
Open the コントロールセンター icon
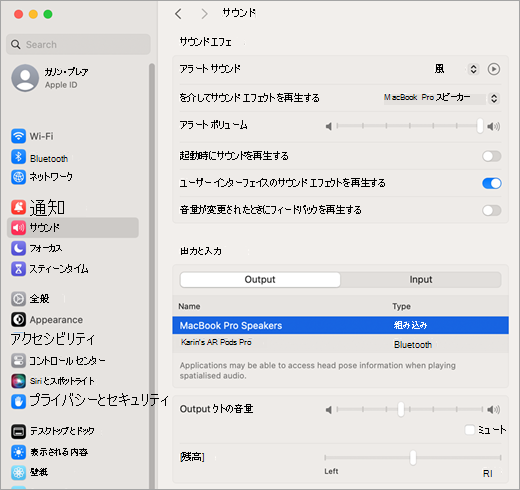(x=18, y=360)
